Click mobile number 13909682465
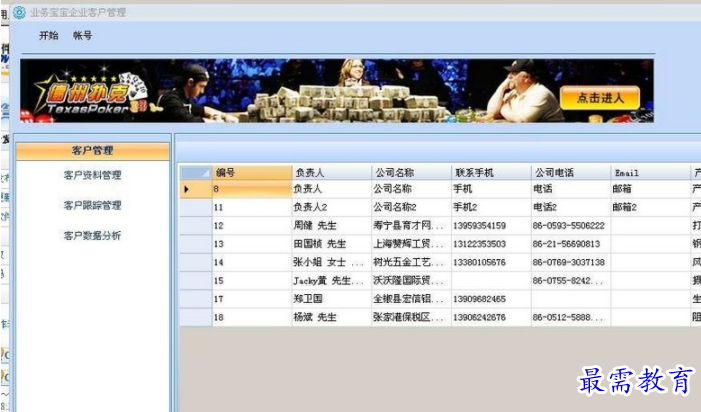Image resolution: width=701 pixels, height=412 pixels. pyautogui.click(x=491, y=299)
